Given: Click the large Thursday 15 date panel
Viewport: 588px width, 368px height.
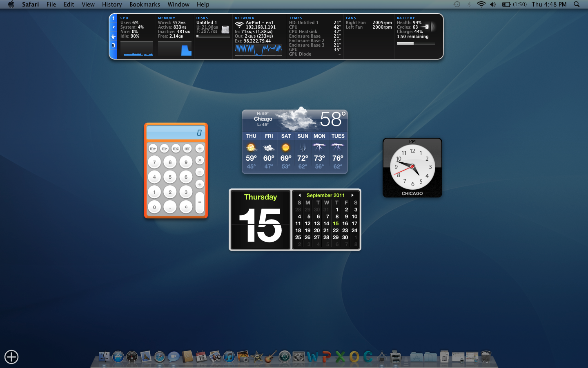Looking at the screenshot, I should click(261, 220).
